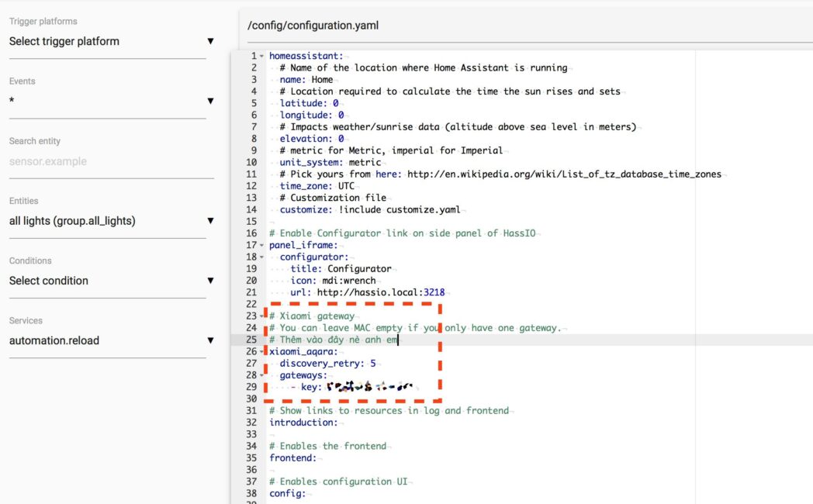Image resolution: width=813 pixels, height=504 pixels.
Task: Click 'name: Home' on line 3
Action: (x=306, y=80)
